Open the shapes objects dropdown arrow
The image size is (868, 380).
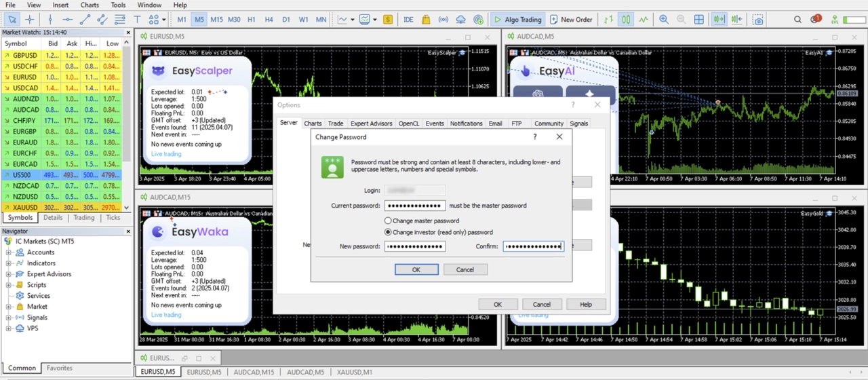(164, 20)
